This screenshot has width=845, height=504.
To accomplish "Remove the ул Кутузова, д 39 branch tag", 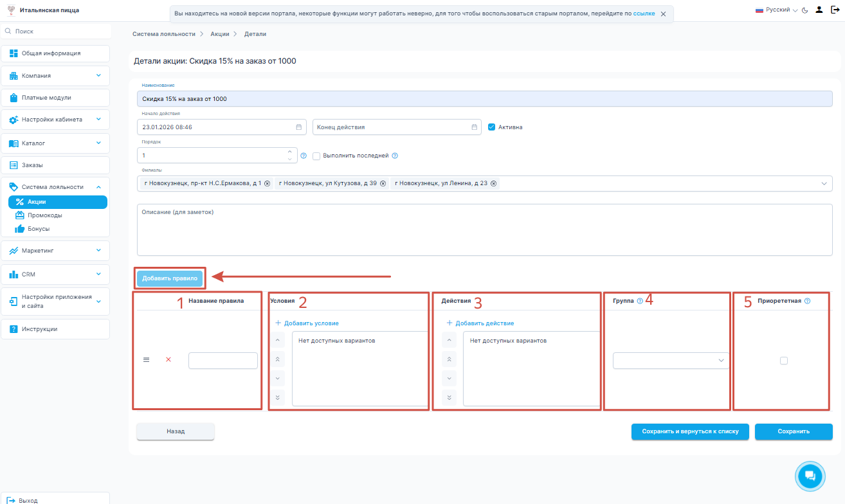I will coord(383,184).
